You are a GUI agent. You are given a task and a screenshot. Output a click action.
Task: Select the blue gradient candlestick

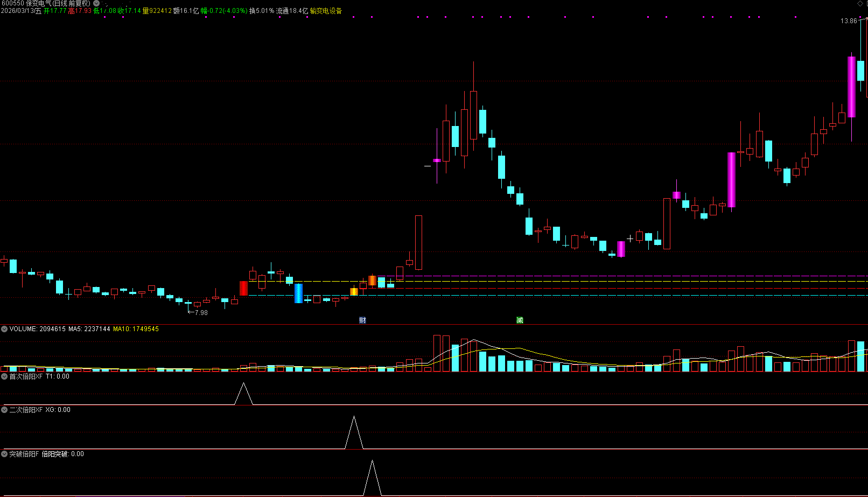298,293
